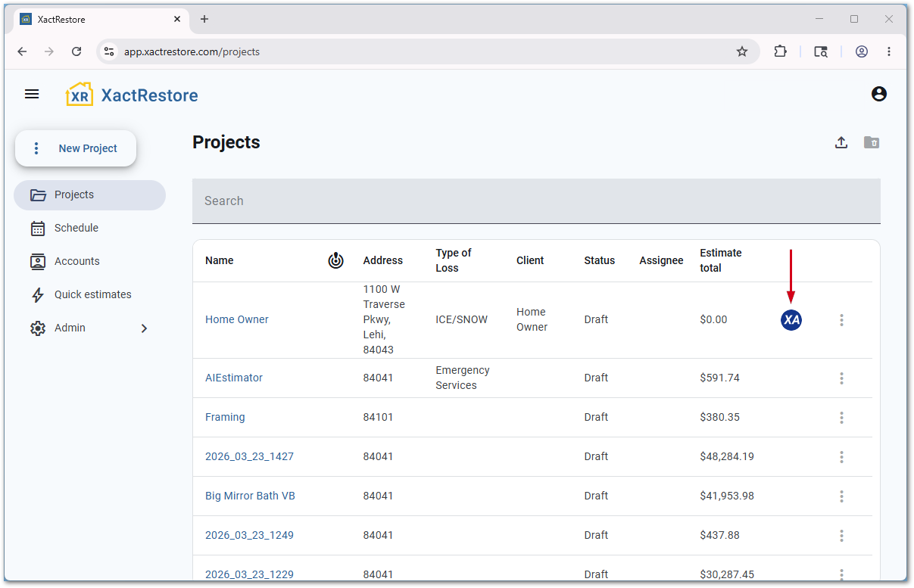Bookmark this page with the star icon
Image resolution: width=914 pixels, height=588 pixels.
tap(742, 51)
